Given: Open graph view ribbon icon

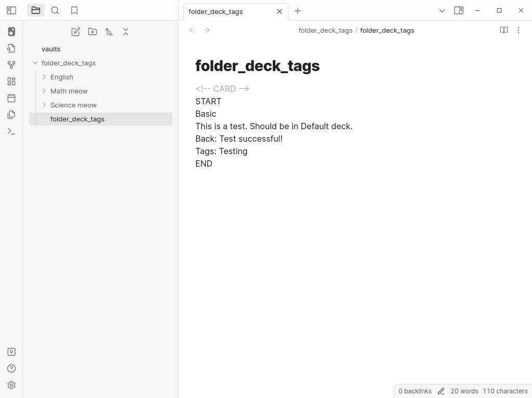Looking at the screenshot, I should 11,65.
